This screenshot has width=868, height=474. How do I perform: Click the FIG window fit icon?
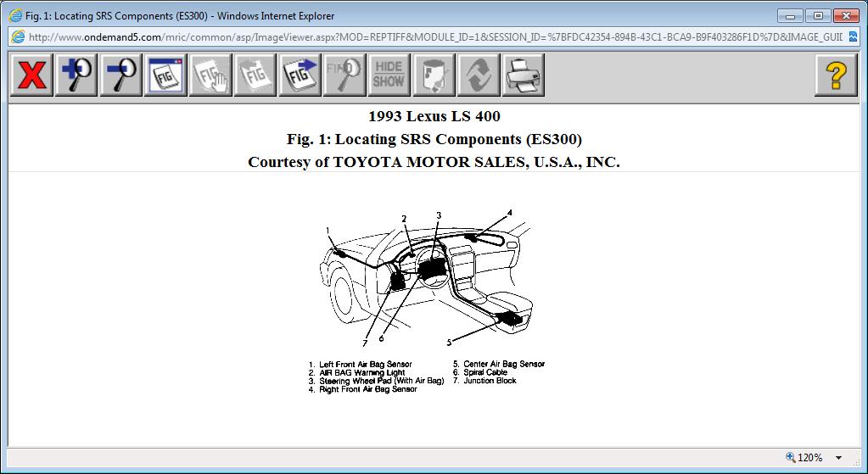[x=165, y=75]
